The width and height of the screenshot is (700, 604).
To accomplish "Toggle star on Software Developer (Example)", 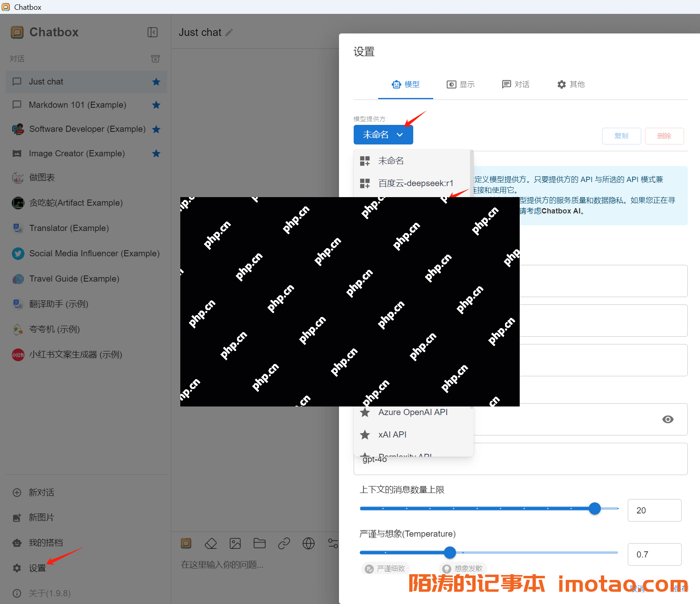I will pyautogui.click(x=156, y=129).
